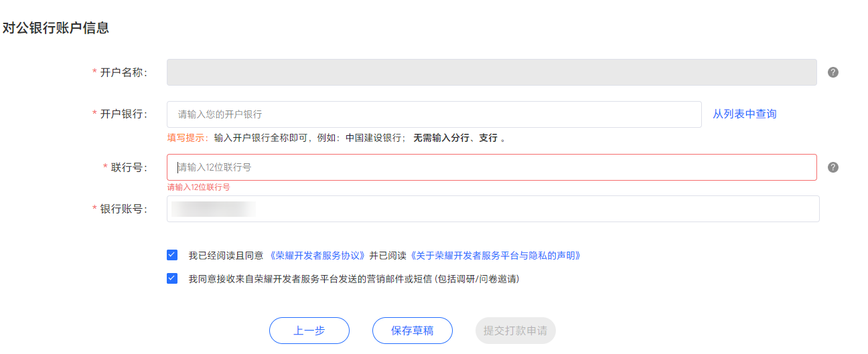Screen dimensions: 868x354
Task: Click the 联行号 field label
Action: [x=129, y=167]
